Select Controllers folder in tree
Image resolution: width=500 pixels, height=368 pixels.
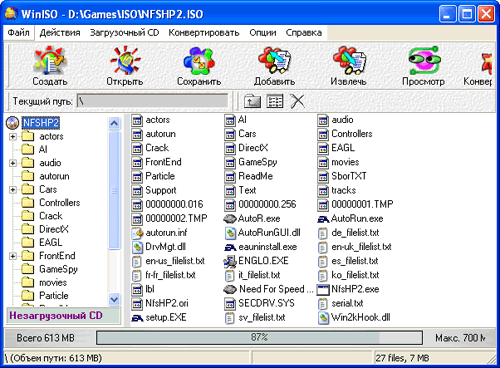[x=59, y=203]
